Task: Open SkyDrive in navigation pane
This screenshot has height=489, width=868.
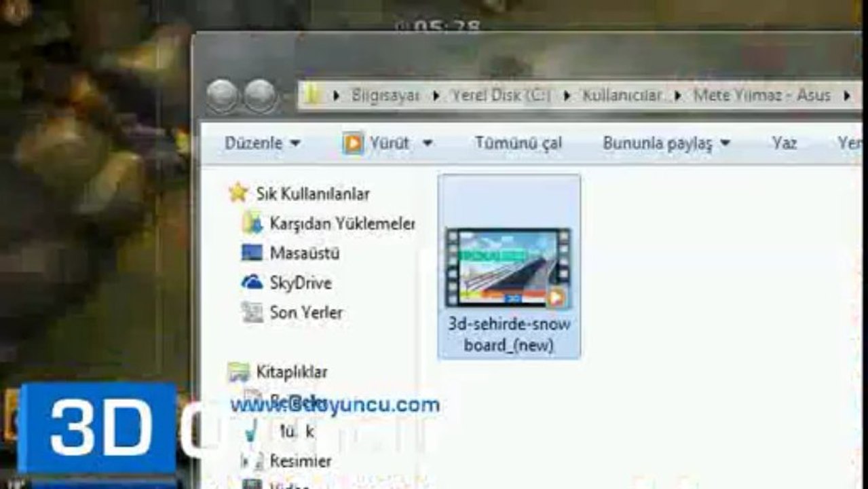Action: [x=301, y=283]
